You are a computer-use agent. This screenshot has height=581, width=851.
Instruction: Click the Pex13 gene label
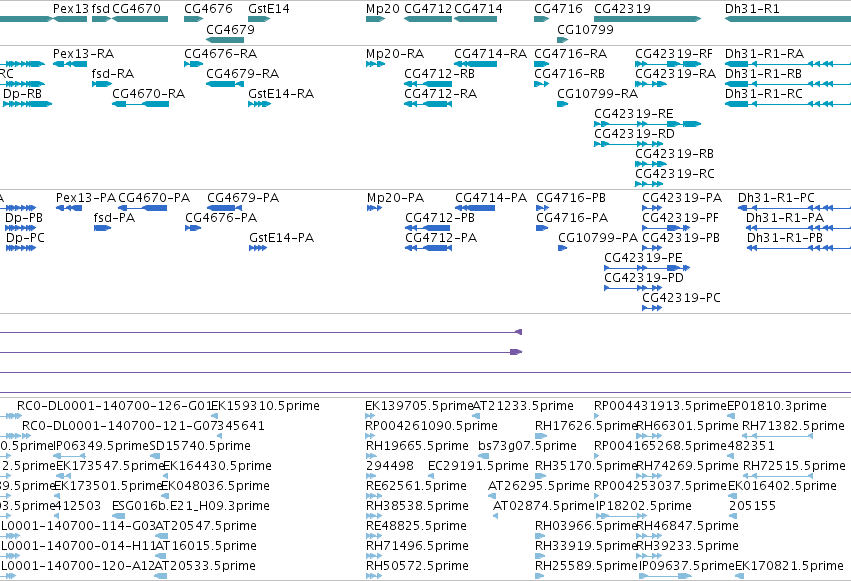(x=71, y=9)
